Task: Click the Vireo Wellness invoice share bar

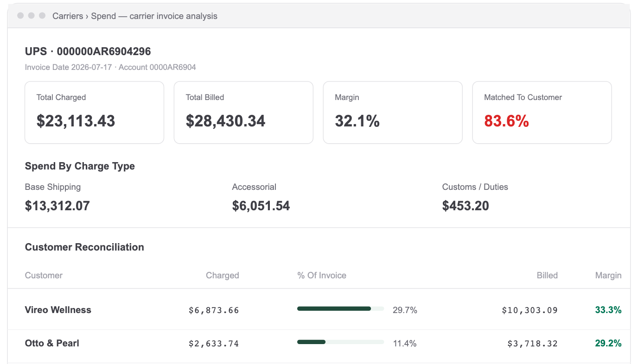Action: (340, 308)
